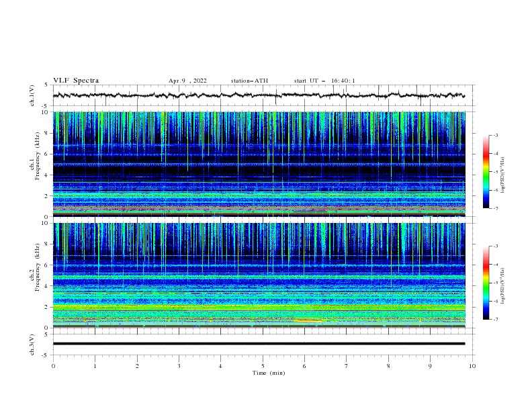This screenshot has height=411, width=532.
Task: Click the lower PSD color bar
Action: (x=486, y=283)
